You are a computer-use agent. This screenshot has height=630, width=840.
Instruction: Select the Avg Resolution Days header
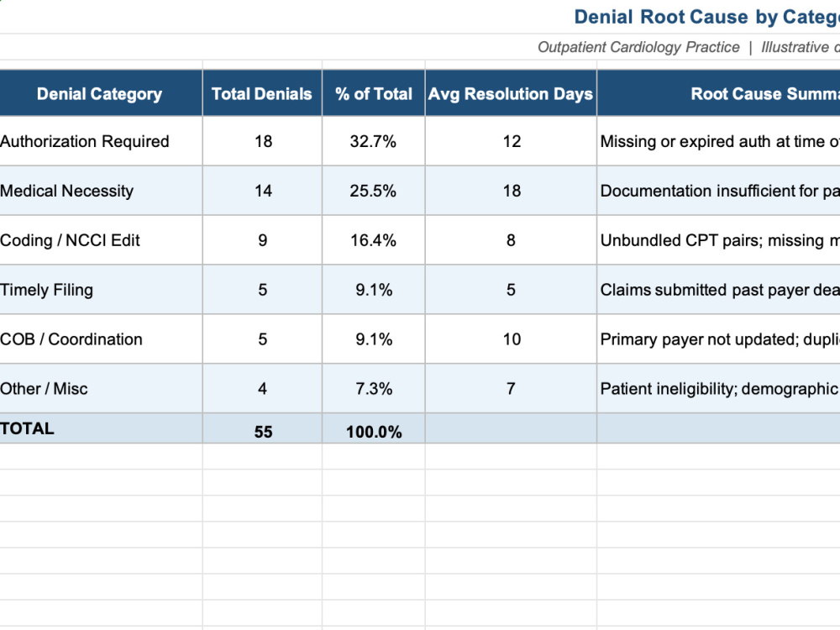[511, 93]
